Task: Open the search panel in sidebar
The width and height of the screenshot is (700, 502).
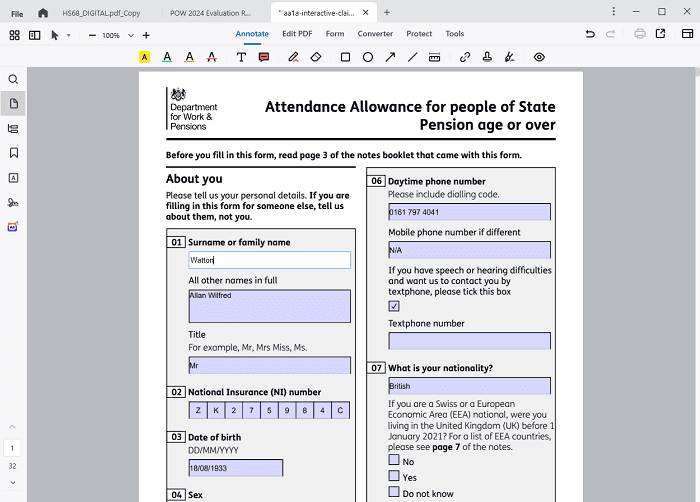Action: [x=14, y=79]
